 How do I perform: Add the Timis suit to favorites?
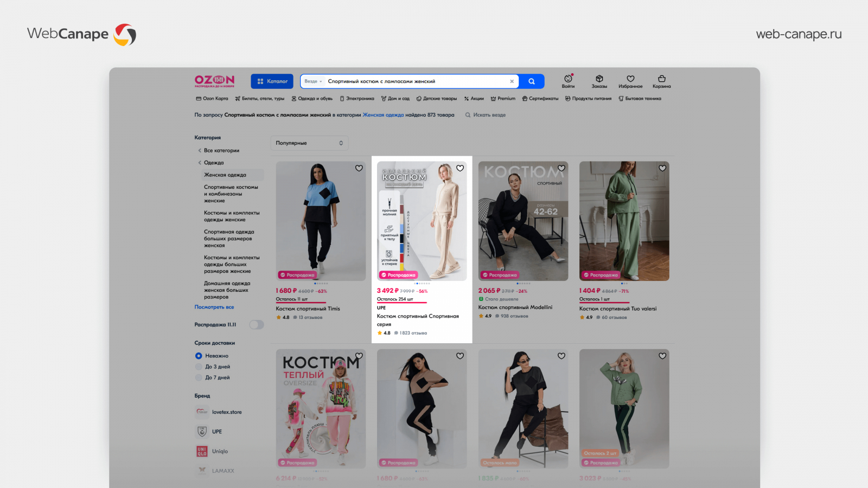click(x=359, y=168)
